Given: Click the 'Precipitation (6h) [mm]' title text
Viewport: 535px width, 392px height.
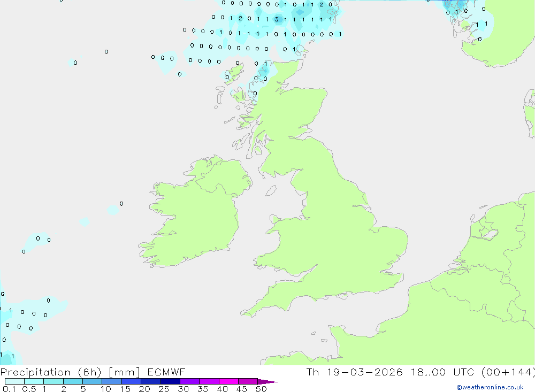Looking at the screenshot, I should pyautogui.click(x=70, y=372).
